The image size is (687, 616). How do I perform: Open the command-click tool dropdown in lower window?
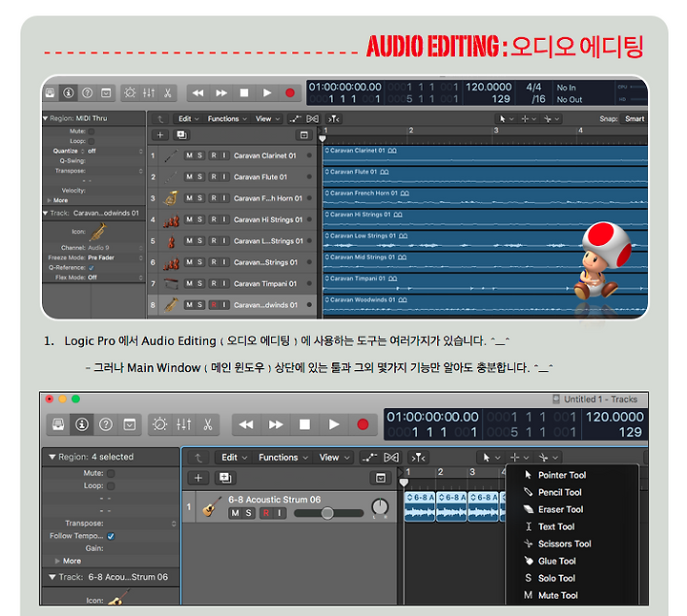click(519, 458)
